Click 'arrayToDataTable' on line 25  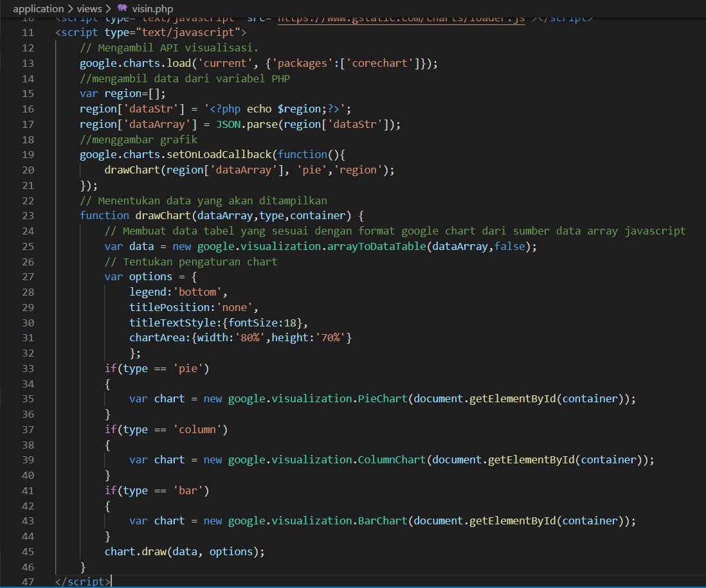pos(376,246)
